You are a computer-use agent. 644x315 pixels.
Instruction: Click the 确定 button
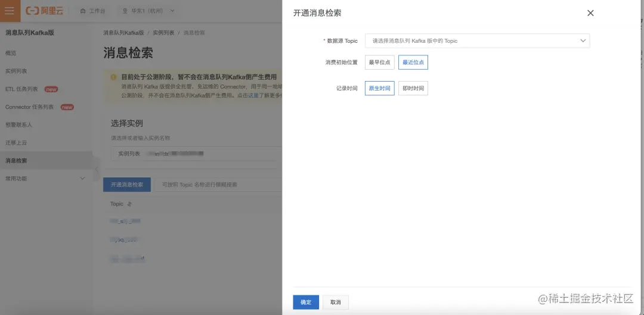tap(306, 302)
